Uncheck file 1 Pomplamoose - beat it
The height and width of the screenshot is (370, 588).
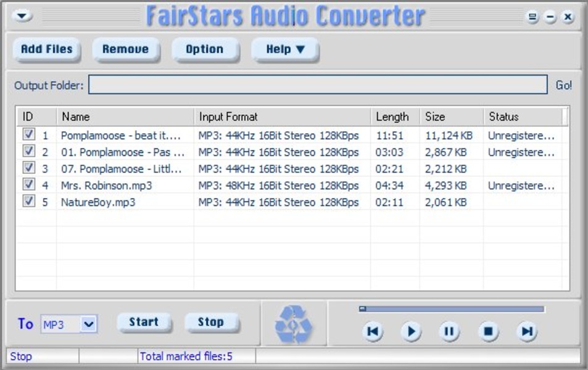tap(28, 134)
